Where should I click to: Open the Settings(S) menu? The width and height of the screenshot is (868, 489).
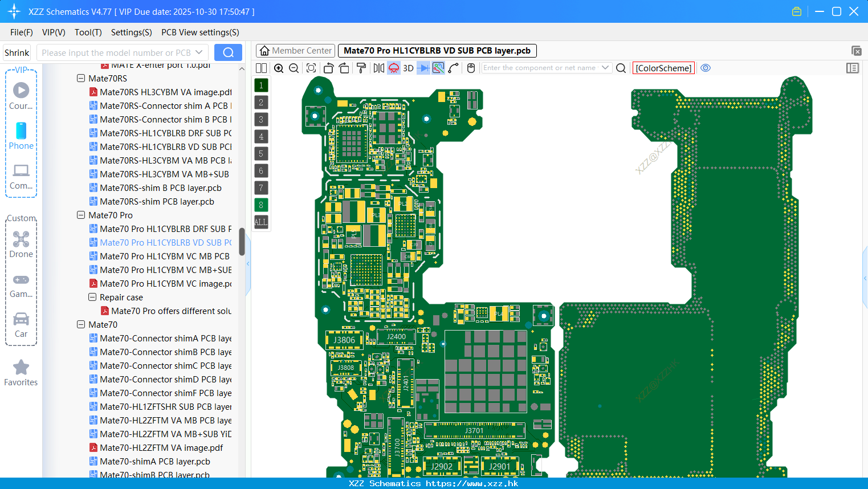(x=132, y=32)
